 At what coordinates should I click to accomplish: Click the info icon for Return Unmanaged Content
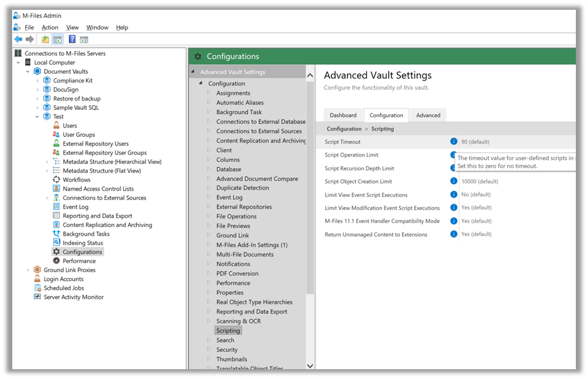pyautogui.click(x=454, y=234)
